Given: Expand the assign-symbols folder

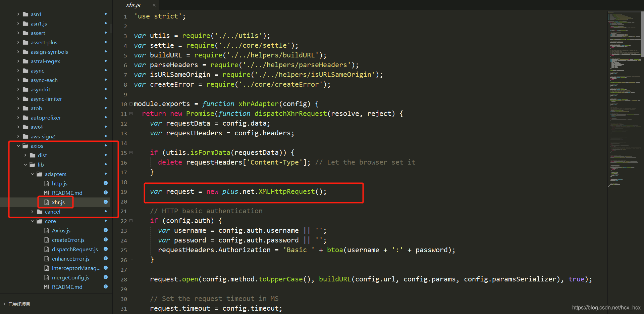Looking at the screenshot, I should (x=18, y=52).
